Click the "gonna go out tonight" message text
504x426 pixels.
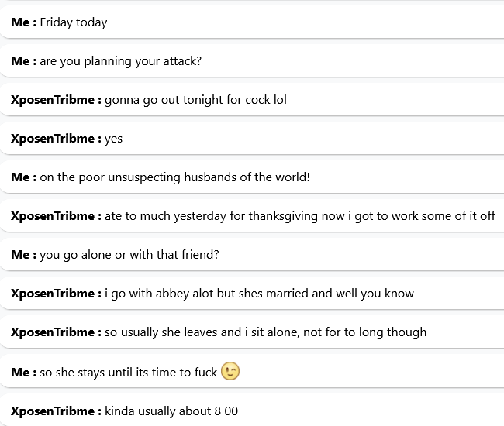pyautogui.click(x=195, y=100)
